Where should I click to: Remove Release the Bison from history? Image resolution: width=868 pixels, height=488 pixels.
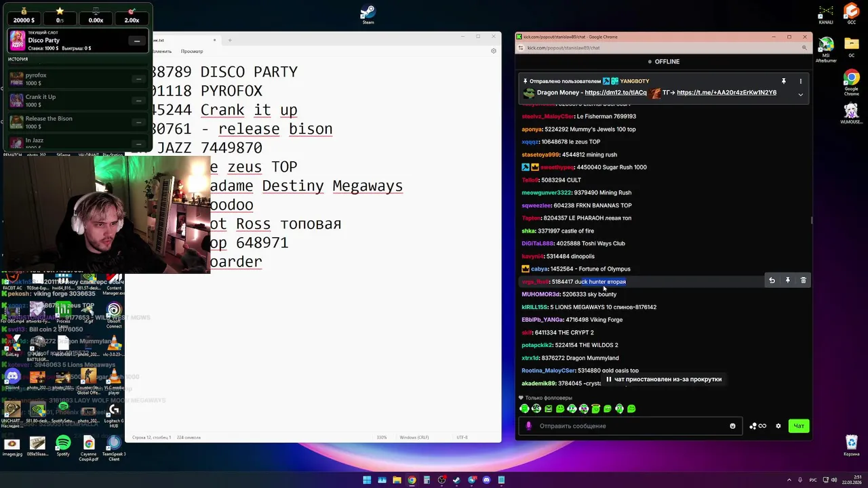pyautogui.click(x=138, y=123)
